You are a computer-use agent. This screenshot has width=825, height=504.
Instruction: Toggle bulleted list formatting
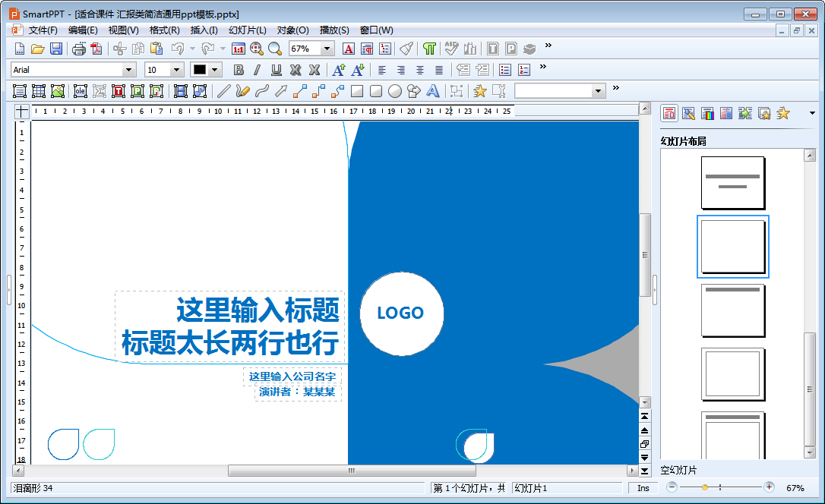pos(505,70)
